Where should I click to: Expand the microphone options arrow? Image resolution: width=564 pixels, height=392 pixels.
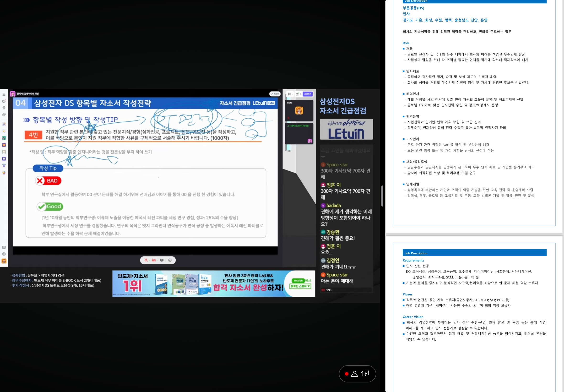tap(149, 260)
